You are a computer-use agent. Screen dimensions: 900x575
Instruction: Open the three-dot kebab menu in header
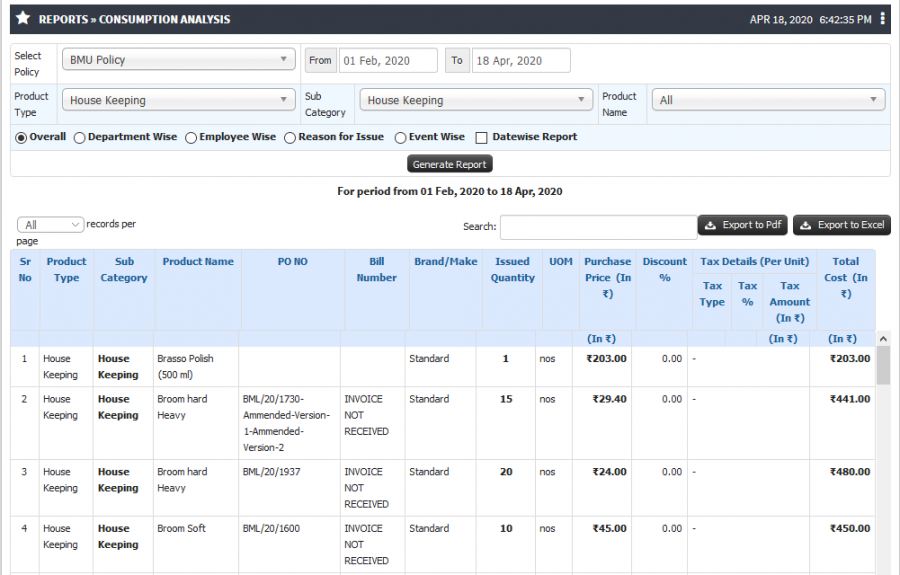(x=883, y=19)
